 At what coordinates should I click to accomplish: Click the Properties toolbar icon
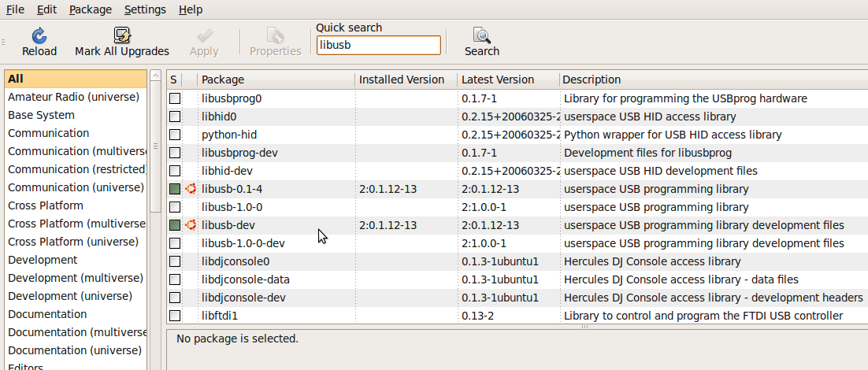pos(275,35)
